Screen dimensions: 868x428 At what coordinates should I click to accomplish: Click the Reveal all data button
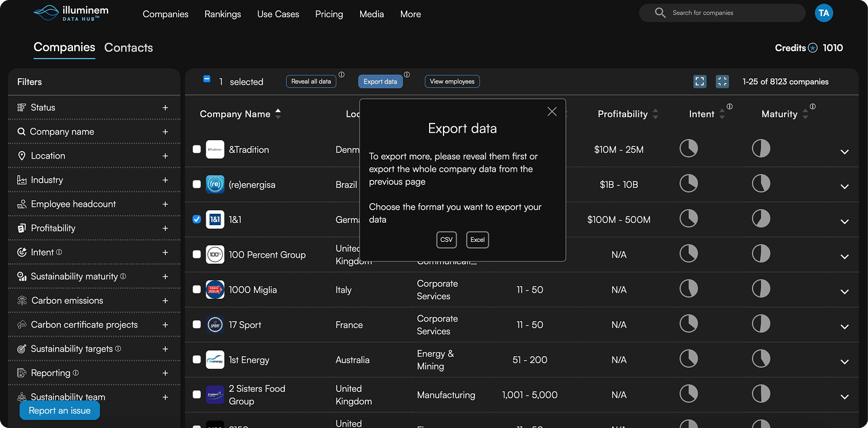[x=311, y=82]
